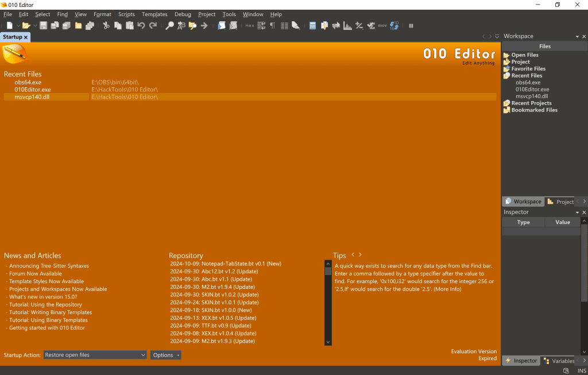Viewport: 588px width, 375px height.
Task: Click the Open File folder icon
Action: point(26,25)
